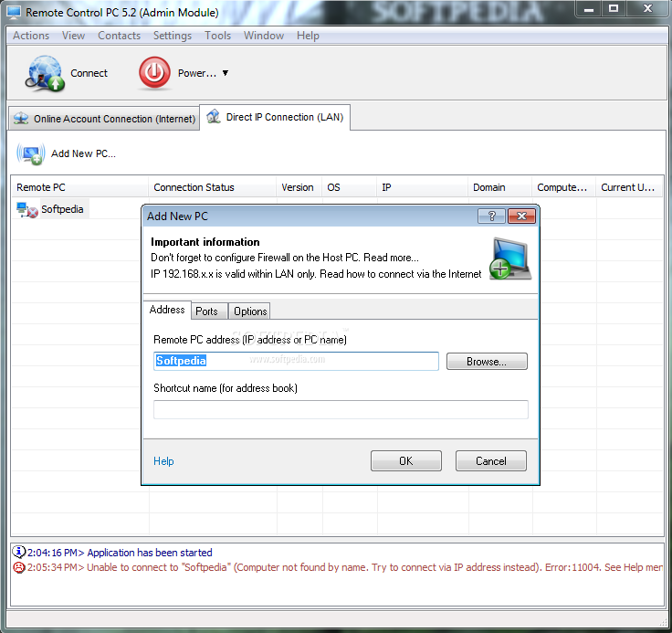The image size is (672, 633).
Task: Click the red error icon on the log
Action: point(19,567)
